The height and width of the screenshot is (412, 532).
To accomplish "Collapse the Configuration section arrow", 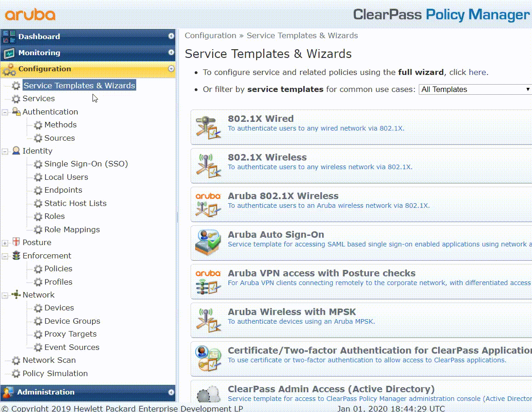I will [171, 69].
